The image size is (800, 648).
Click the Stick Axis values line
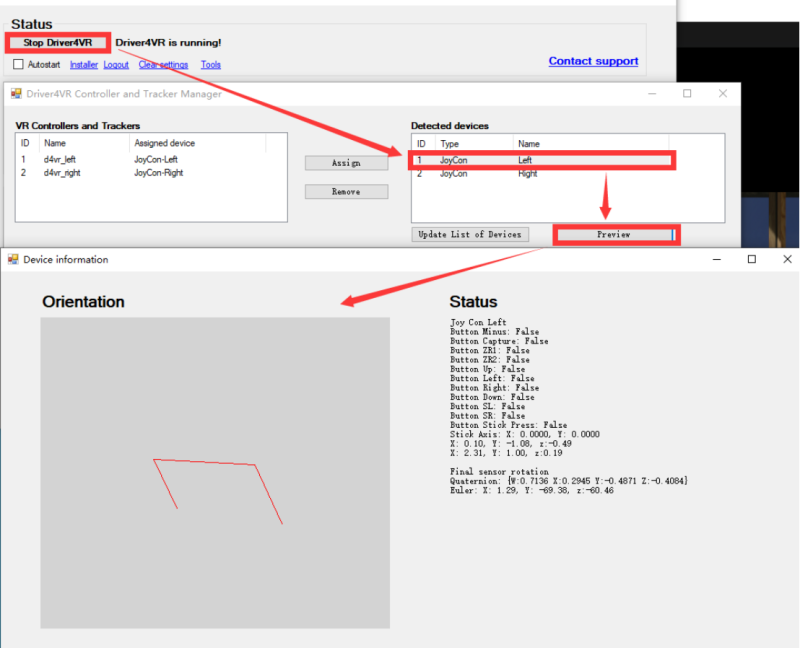click(x=524, y=435)
